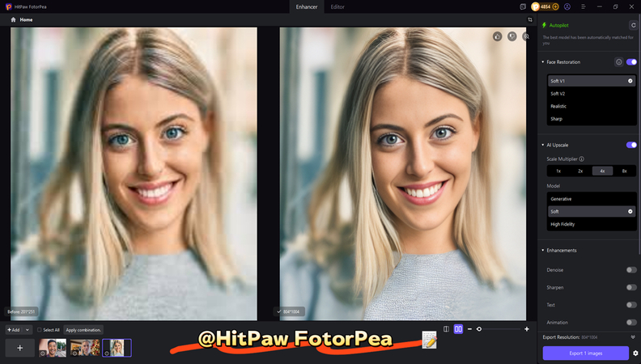641x364 pixels.
Task: Select the blonde woman thumbnail
Action: (x=117, y=348)
